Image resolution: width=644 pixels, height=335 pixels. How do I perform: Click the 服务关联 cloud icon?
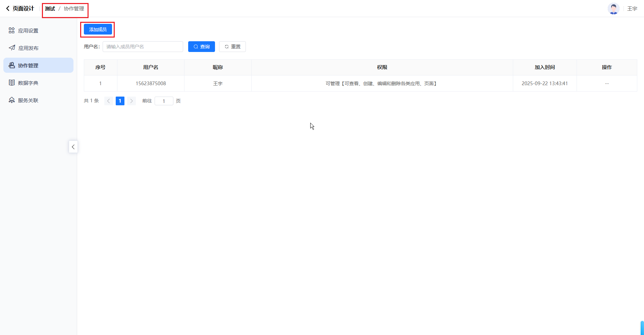(12, 100)
